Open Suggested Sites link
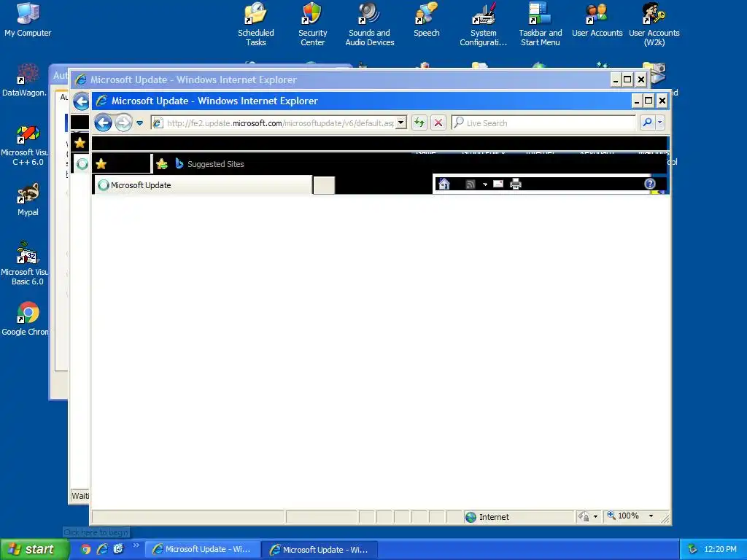747x560 pixels. 209,164
